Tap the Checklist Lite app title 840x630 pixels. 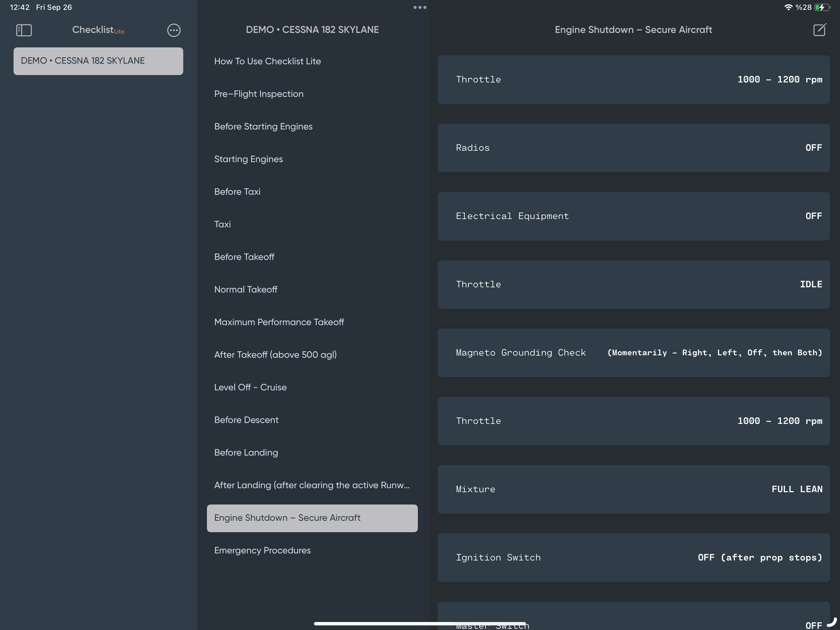click(98, 30)
